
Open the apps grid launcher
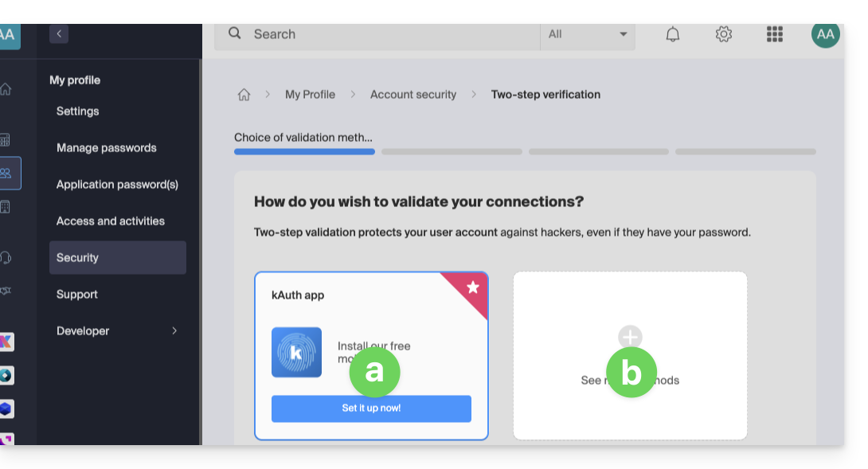774,34
